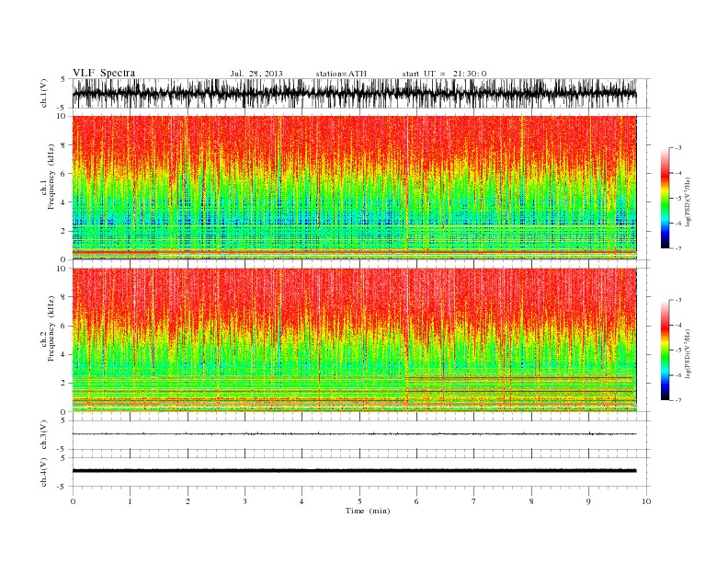
Task: Click the "ch.4(V)" axis label
Action: coord(44,475)
